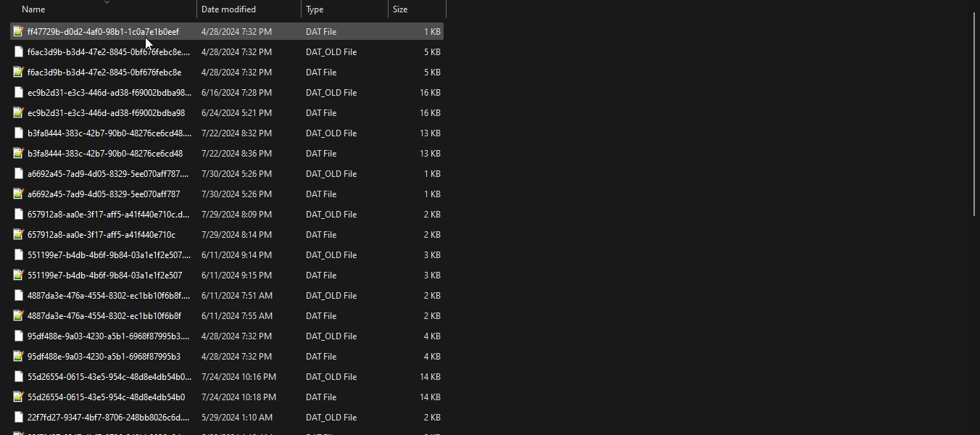Click the 657912a8 DAT_OLD file icon
The image size is (980, 435).
(x=18, y=214)
